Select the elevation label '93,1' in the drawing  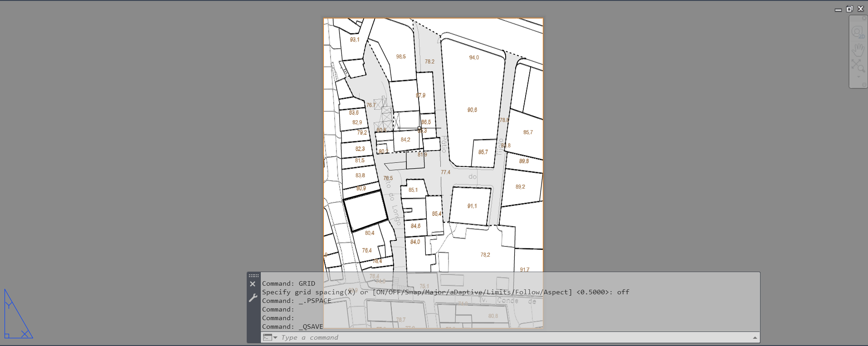pos(355,40)
